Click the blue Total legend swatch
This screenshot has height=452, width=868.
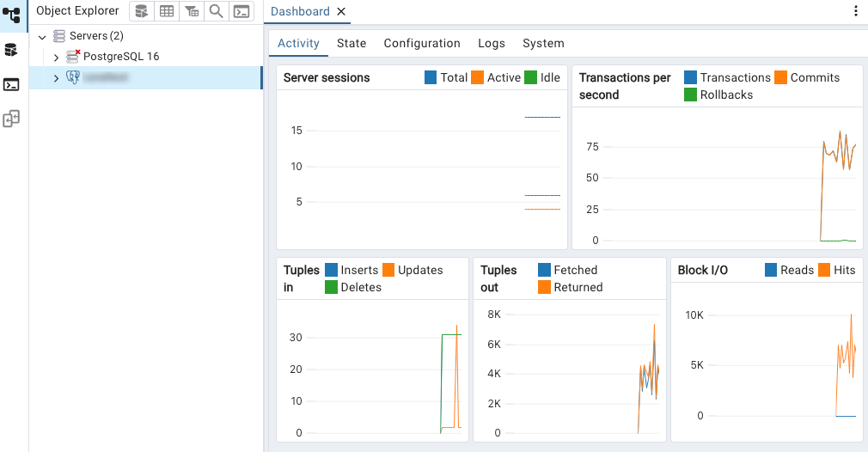(431, 77)
